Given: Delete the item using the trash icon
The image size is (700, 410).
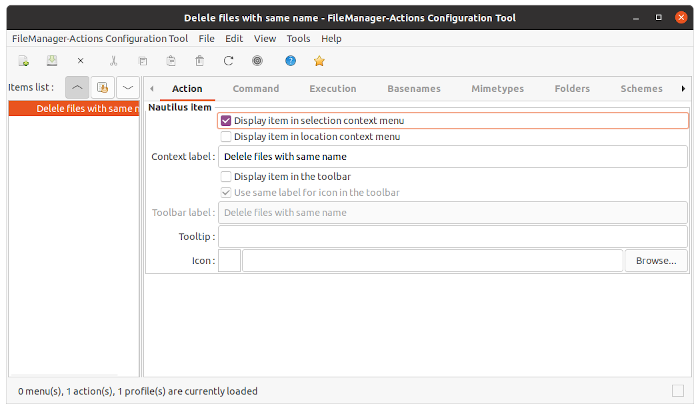Looking at the screenshot, I should click(x=200, y=61).
